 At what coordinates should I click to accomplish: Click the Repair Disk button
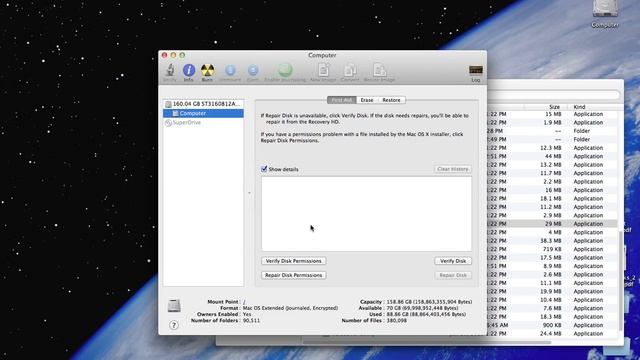[453, 275]
